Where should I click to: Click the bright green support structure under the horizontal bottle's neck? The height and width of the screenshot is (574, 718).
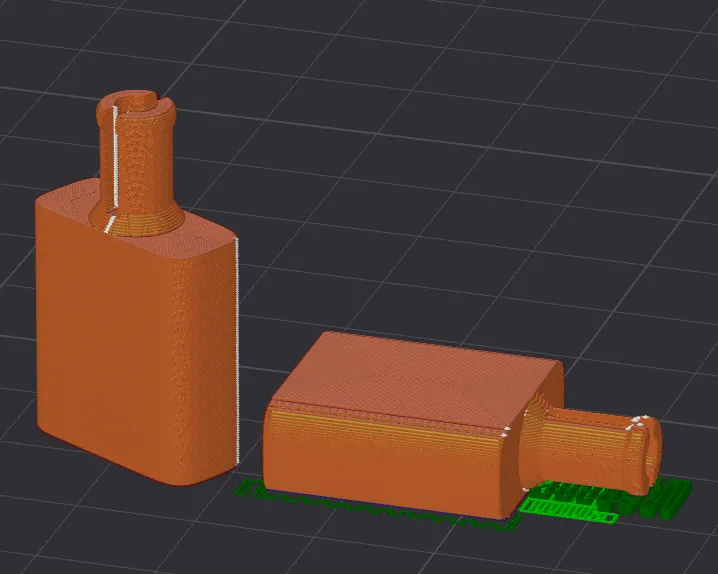(x=569, y=509)
